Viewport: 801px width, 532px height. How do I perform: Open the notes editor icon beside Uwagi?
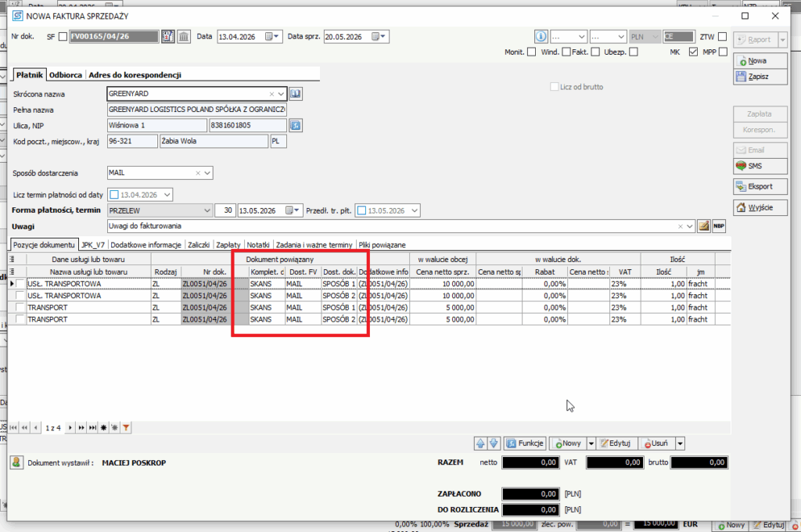703,226
